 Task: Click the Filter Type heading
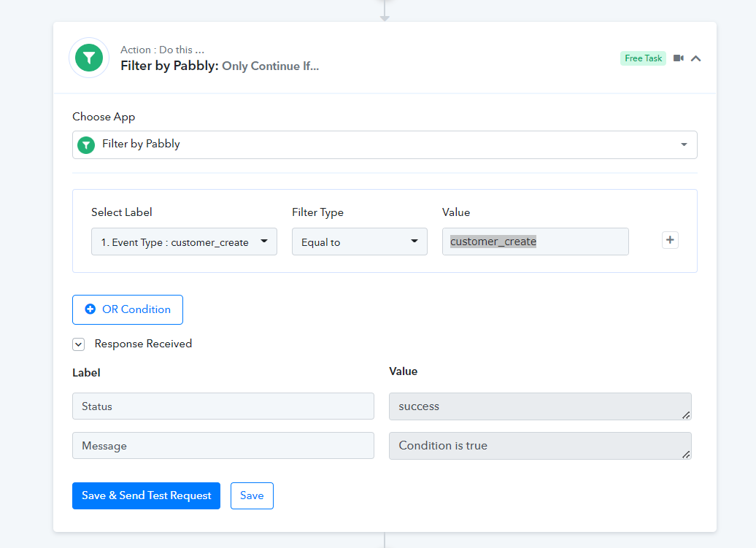coord(317,212)
